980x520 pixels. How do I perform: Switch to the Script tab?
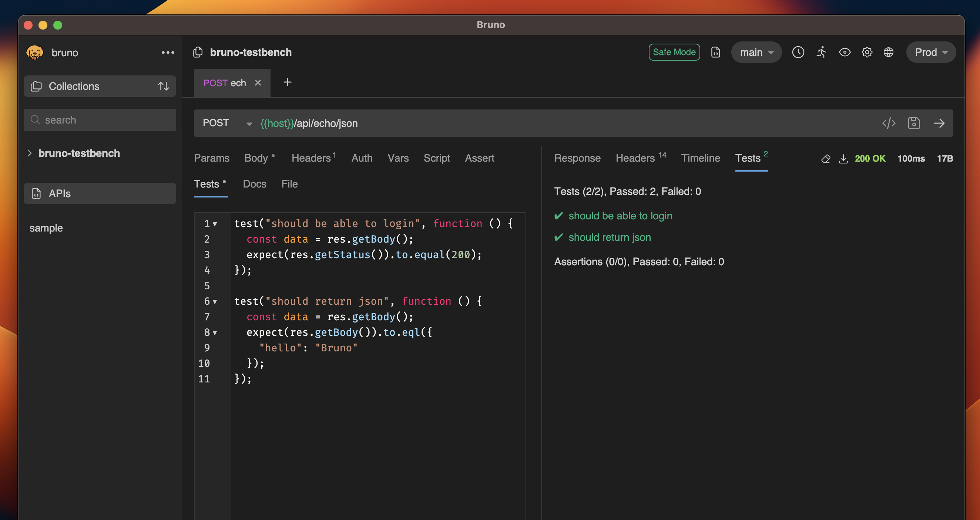436,158
